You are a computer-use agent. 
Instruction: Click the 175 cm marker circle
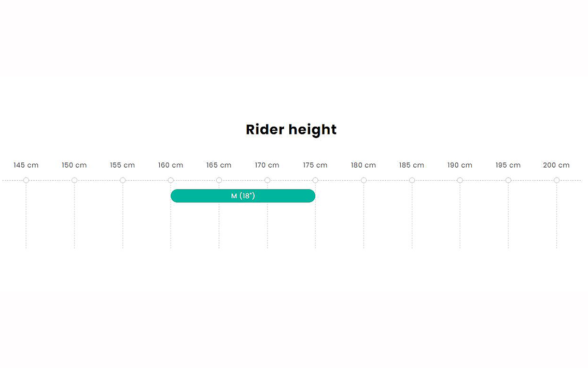click(315, 180)
